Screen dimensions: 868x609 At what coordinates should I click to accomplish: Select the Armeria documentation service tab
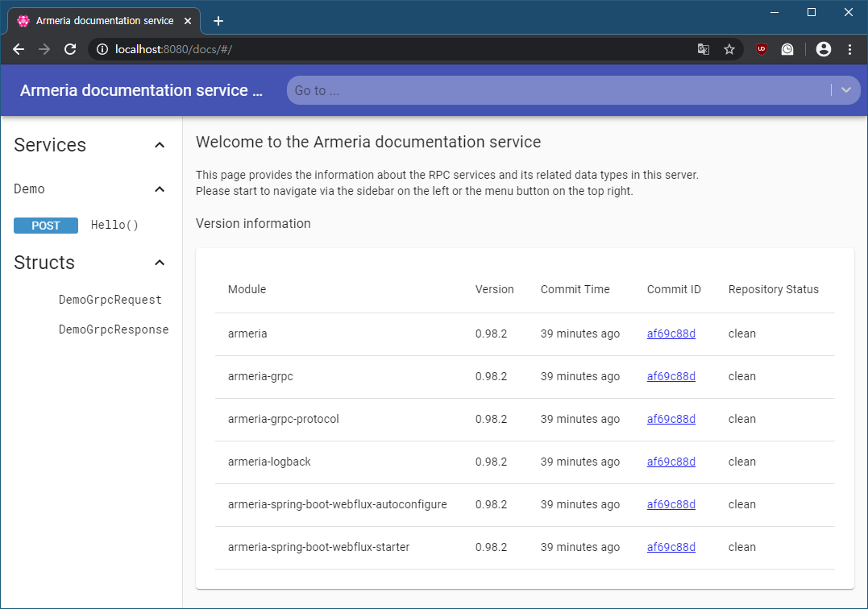point(104,21)
